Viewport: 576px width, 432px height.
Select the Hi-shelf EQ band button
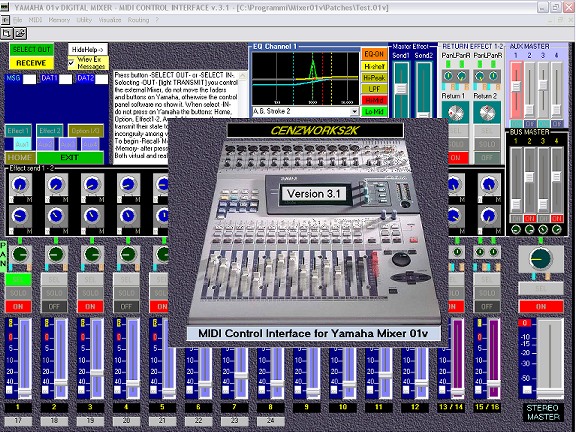[374, 66]
